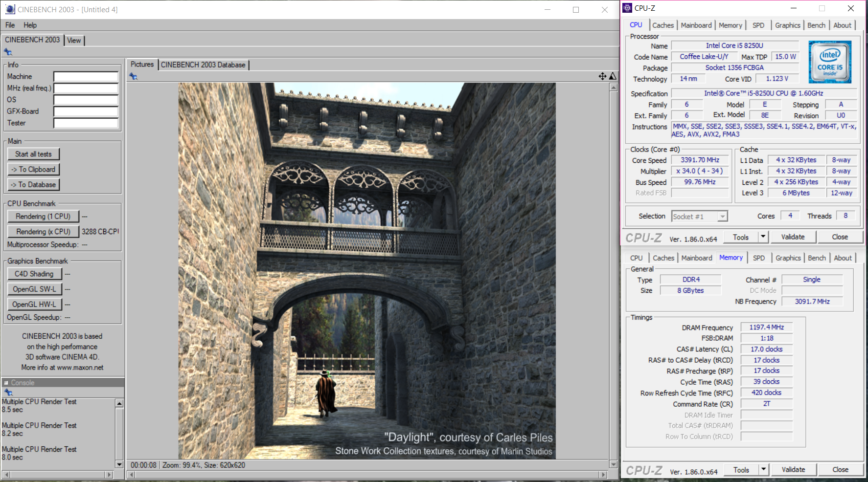Run Rendering (x CPU) benchmark

pos(43,232)
